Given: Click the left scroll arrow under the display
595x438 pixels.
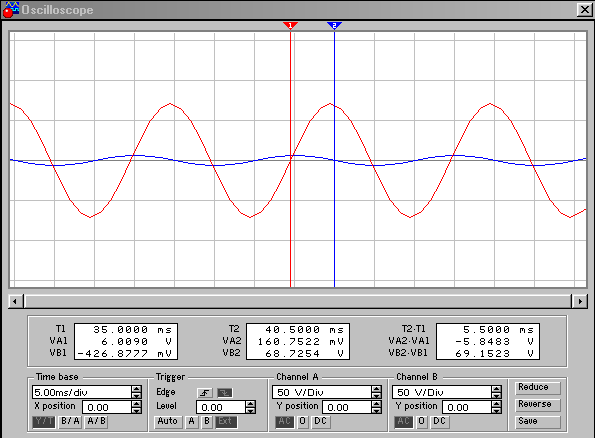Looking at the screenshot, I should coord(15,301).
